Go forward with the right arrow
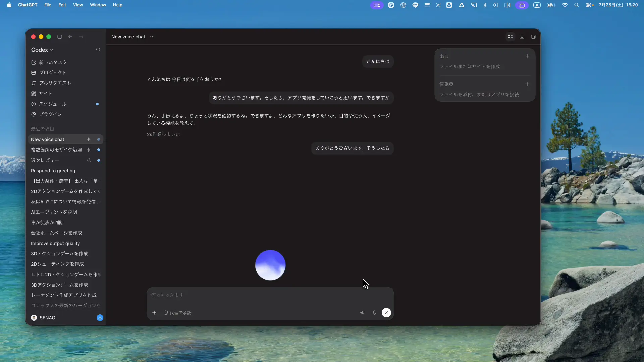This screenshot has height=362, width=644. point(81,37)
